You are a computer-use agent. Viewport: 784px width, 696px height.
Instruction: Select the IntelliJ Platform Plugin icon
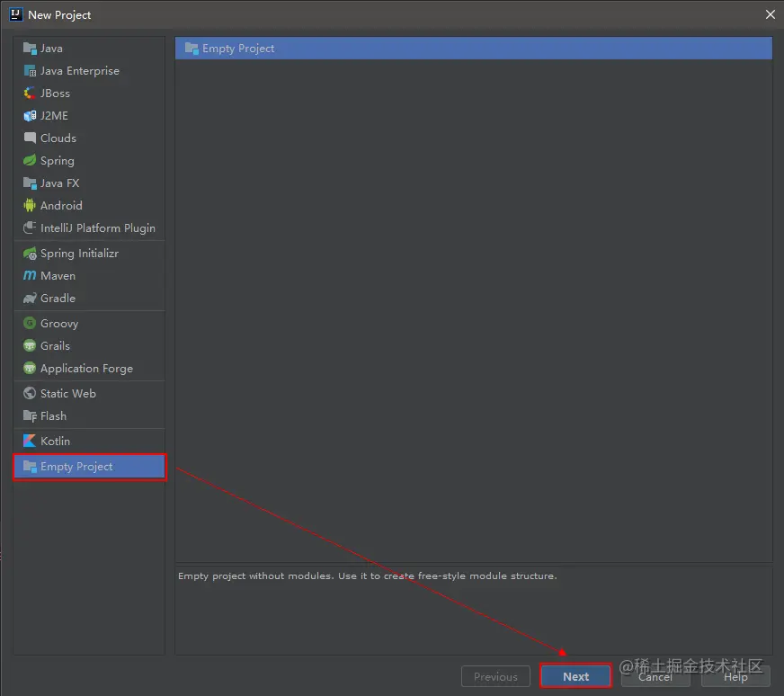(30, 228)
